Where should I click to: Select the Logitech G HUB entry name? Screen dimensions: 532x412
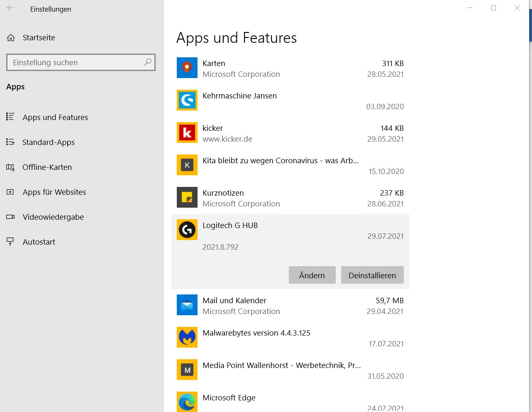tap(230, 225)
